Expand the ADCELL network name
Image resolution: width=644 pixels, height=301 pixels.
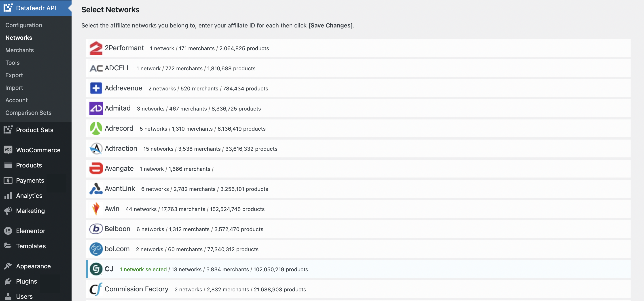[x=117, y=68]
